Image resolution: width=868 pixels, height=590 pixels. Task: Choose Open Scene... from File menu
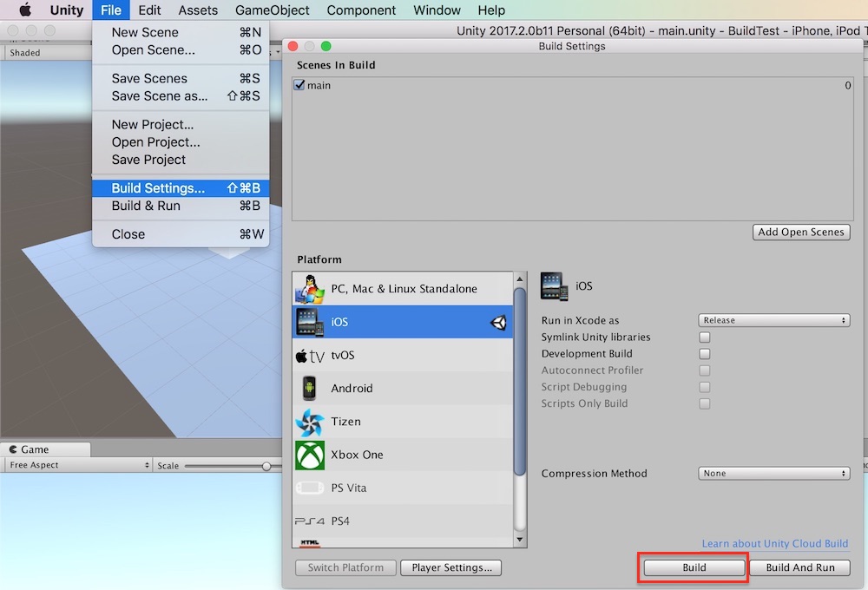click(181, 49)
